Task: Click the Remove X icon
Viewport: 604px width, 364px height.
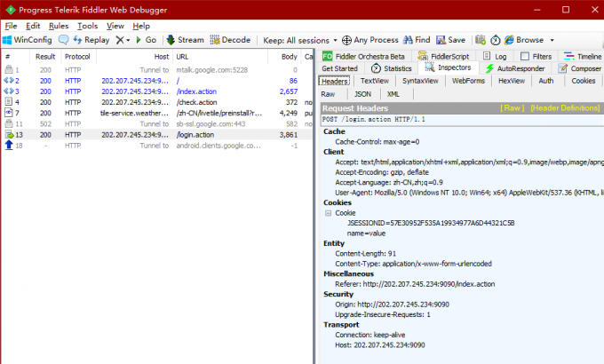Action: [x=120, y=40]
